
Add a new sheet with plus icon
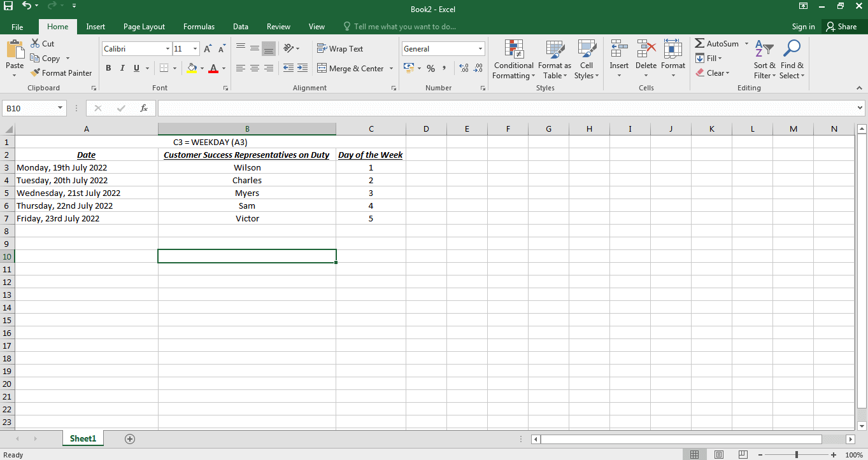[130, 439]
